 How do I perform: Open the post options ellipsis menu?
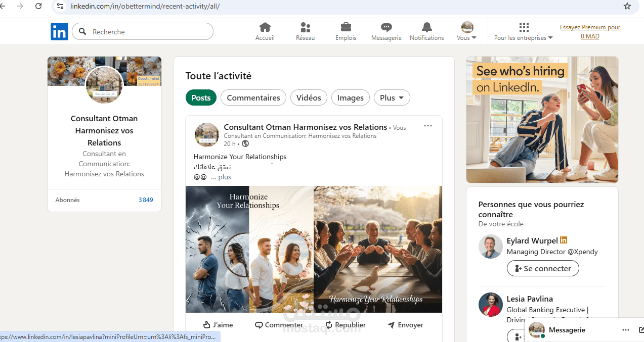pos(428,126)
